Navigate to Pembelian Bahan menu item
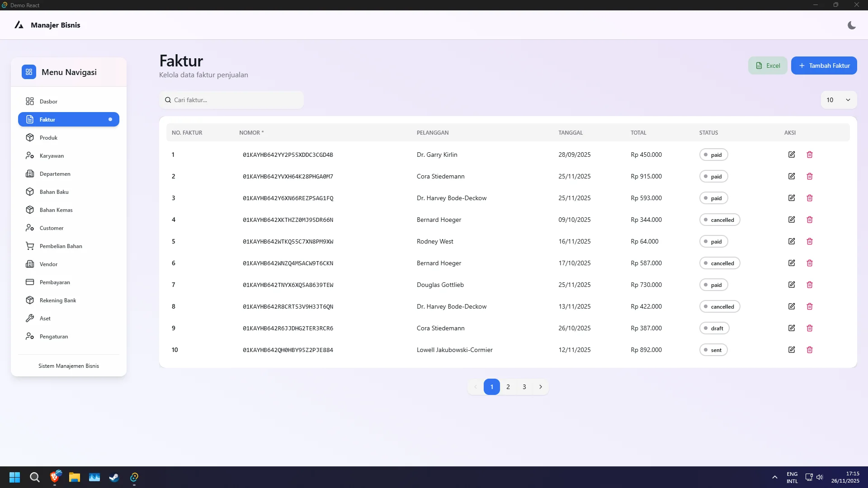The image size is (868, 488). 61,246
